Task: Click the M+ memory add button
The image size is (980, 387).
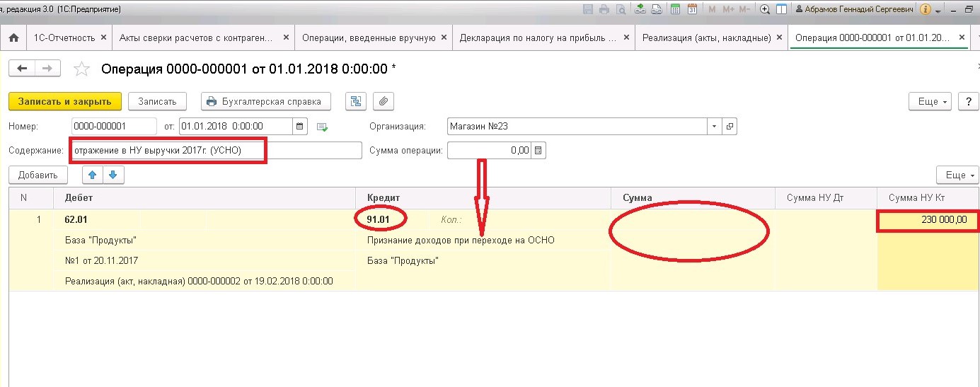Action: [727, 10]
